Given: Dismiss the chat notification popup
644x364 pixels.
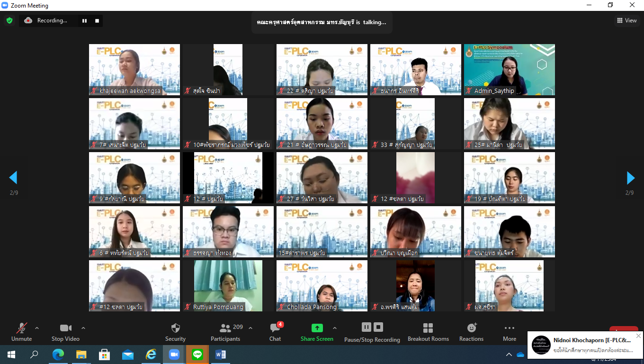Looking at the screenshot, I should [638, 336].
